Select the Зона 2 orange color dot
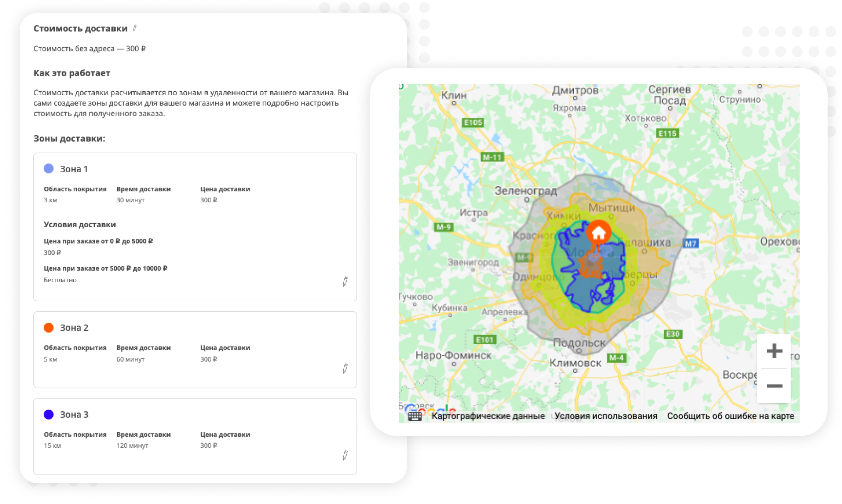Viewport: 842px width, 504px height. pos(48,327)
